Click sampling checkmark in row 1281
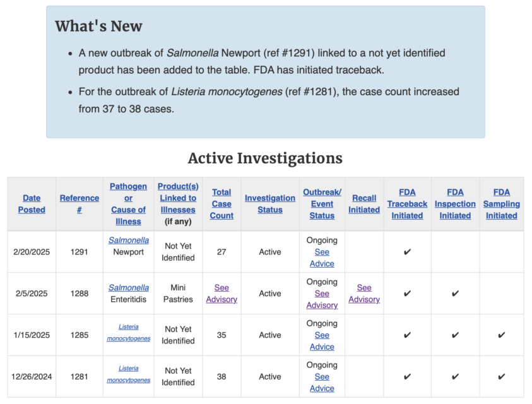 (502, 376)
